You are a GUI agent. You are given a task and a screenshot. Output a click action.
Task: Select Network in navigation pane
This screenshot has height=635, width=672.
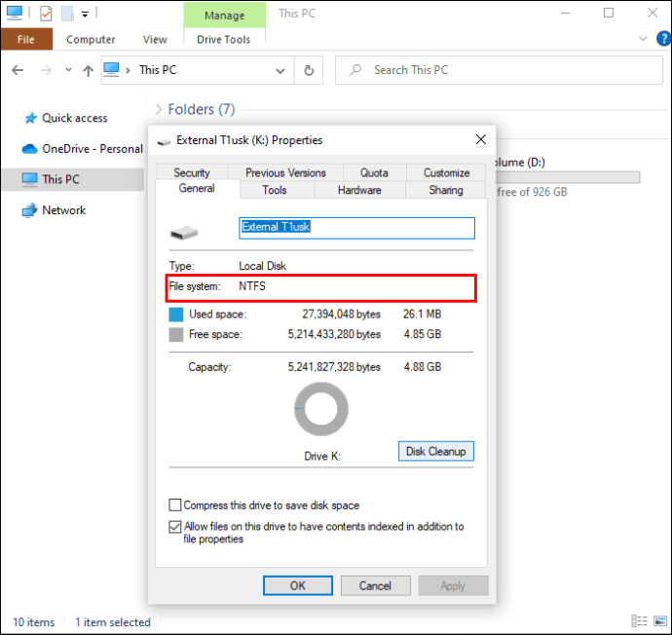[x=64, y=210]
